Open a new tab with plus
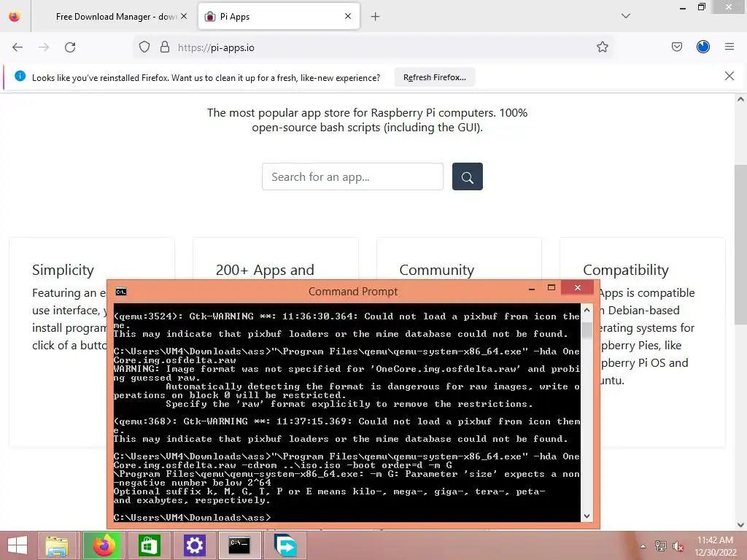The height and width of the screenshot is (560, 747). click(376, 17)
